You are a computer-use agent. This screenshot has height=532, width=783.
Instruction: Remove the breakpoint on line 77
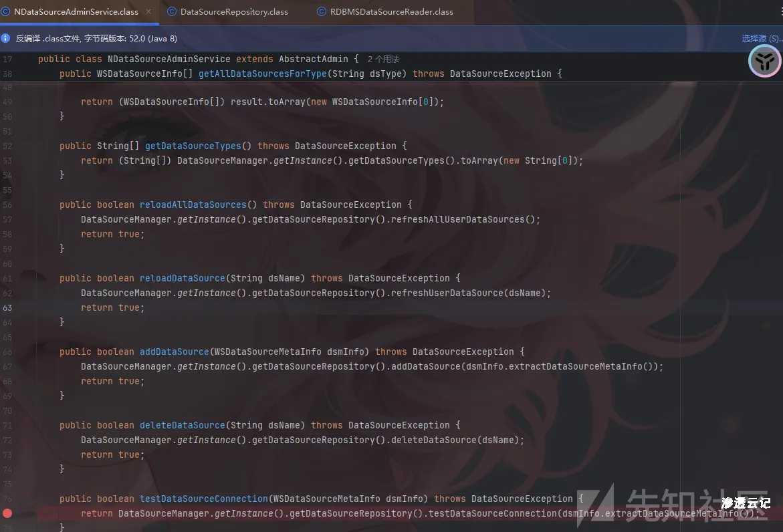[7, 513]
